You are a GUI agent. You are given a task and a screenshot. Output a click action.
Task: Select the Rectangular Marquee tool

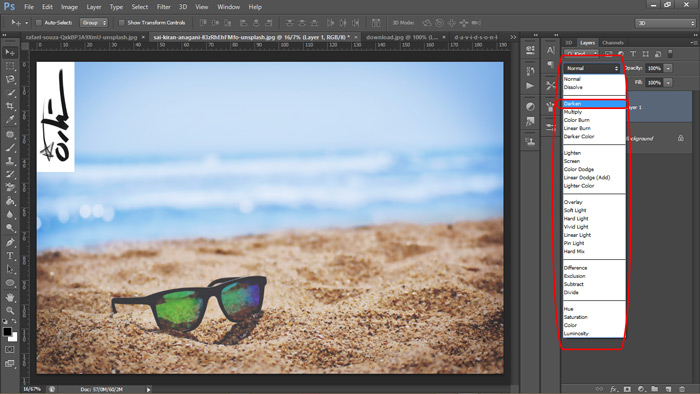[x=10, y=66]
